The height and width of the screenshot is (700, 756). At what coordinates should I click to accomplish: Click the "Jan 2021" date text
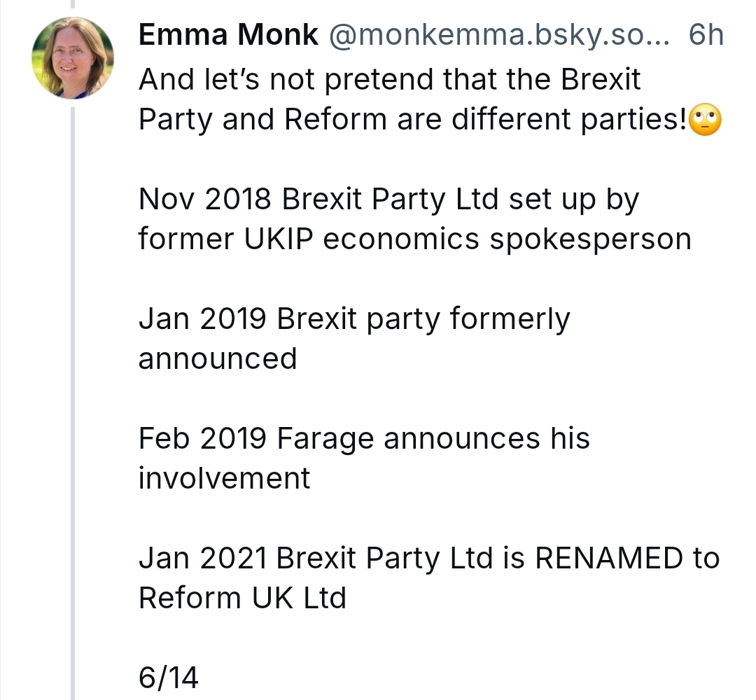click(x=202, y=559)
